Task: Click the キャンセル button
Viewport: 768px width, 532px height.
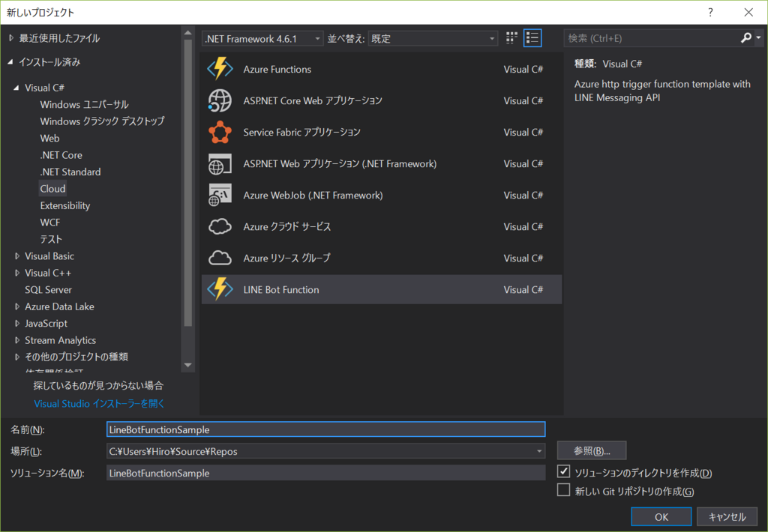Action: (x=727, y=517)
